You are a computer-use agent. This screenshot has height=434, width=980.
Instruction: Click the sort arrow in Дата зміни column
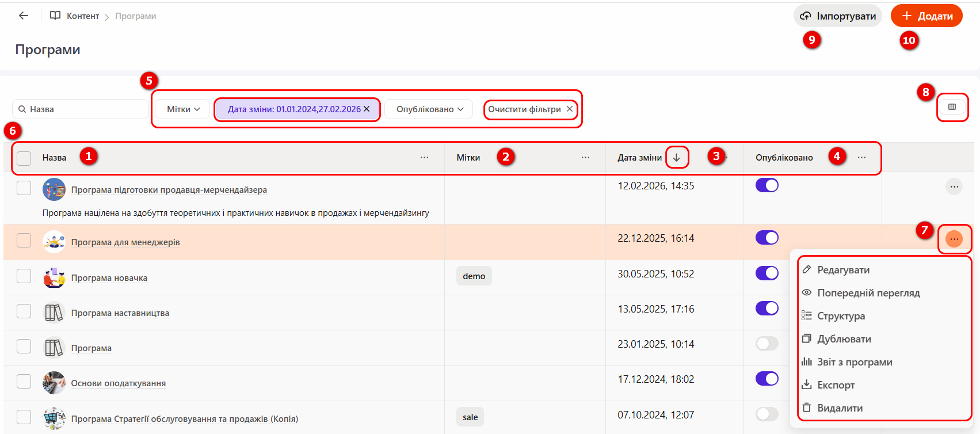677,158
